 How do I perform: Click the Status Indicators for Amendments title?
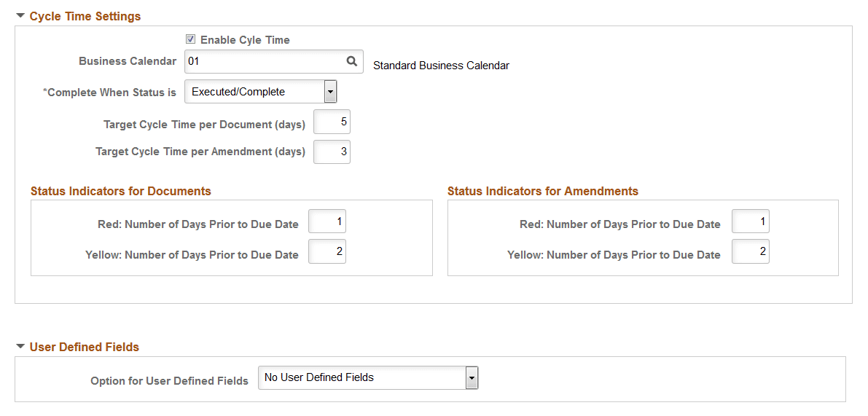pos(543,192)
